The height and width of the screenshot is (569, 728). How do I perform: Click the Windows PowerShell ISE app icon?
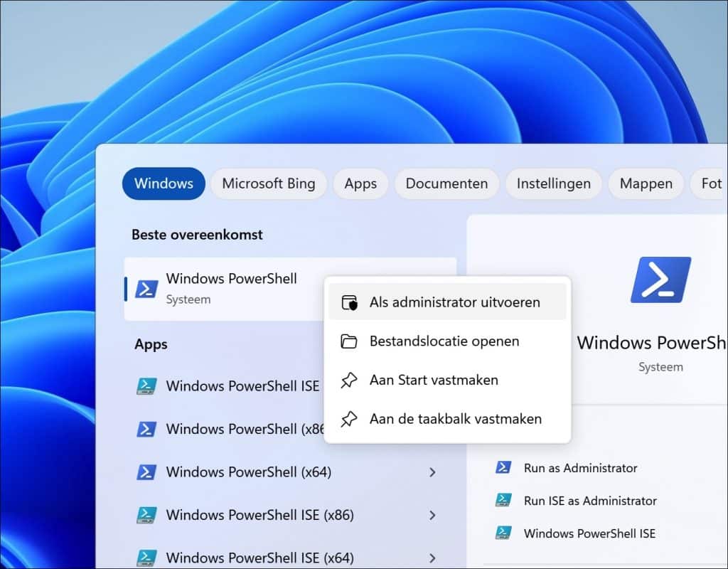pyautogui.click(x=146, y=386)
